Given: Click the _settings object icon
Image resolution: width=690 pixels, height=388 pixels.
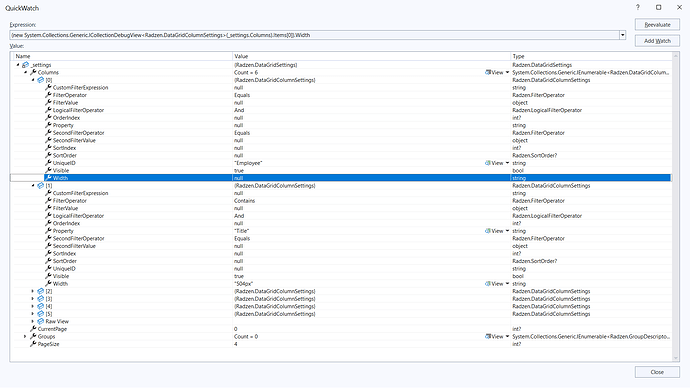Looking at the screenshot, I should tap(26, 65).
